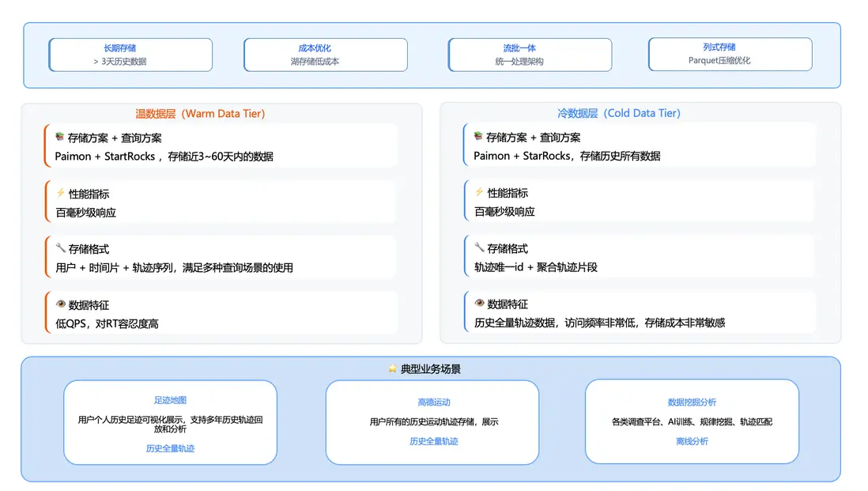The width and height of the screenshot is (868, 491).
Task: Click the 冷数据层 (Cold Data Tier) title
Action: point(619,113)
